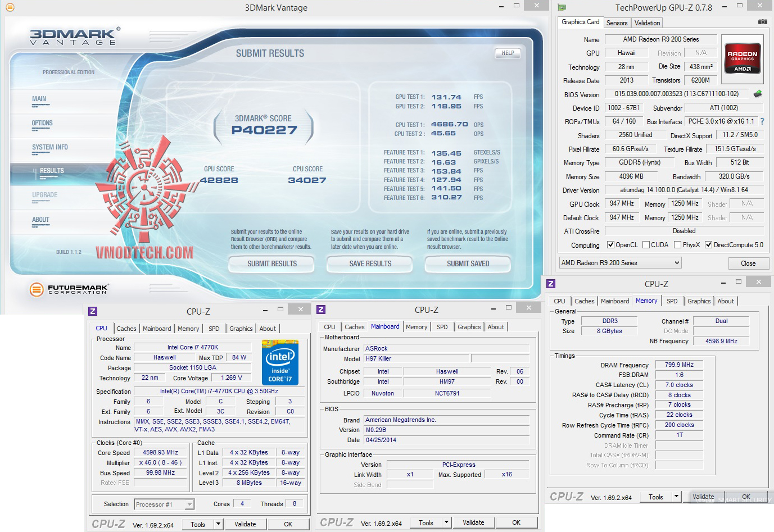Click the BIOS Version field in GPU-Z
This screenshot has width=774, height=532.
click(x=677, y=94)
